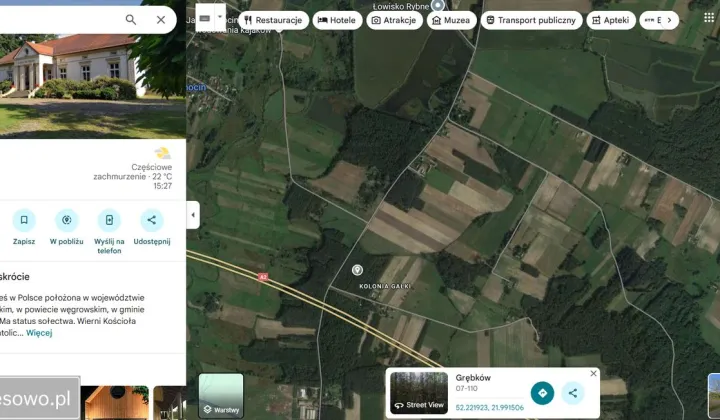This screenshot has height=420, width=720.
Task: Get directions from Grębków card
Action: tap(542, 393)
